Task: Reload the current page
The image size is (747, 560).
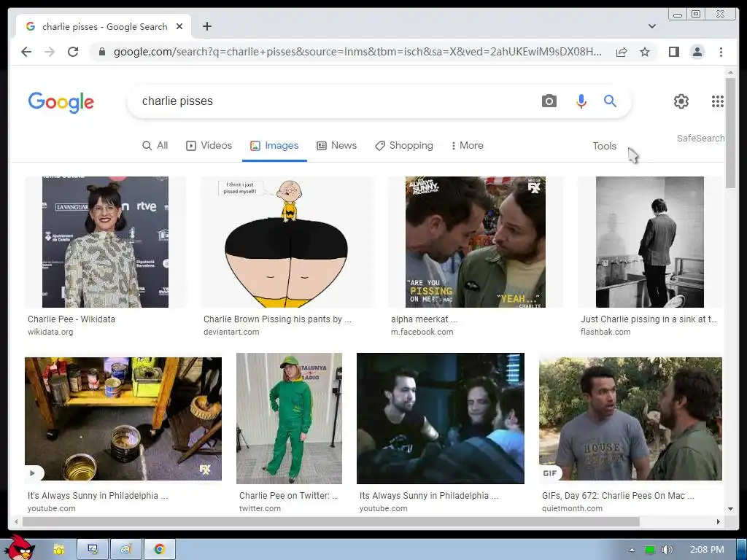Action: (x=73, y=52)
